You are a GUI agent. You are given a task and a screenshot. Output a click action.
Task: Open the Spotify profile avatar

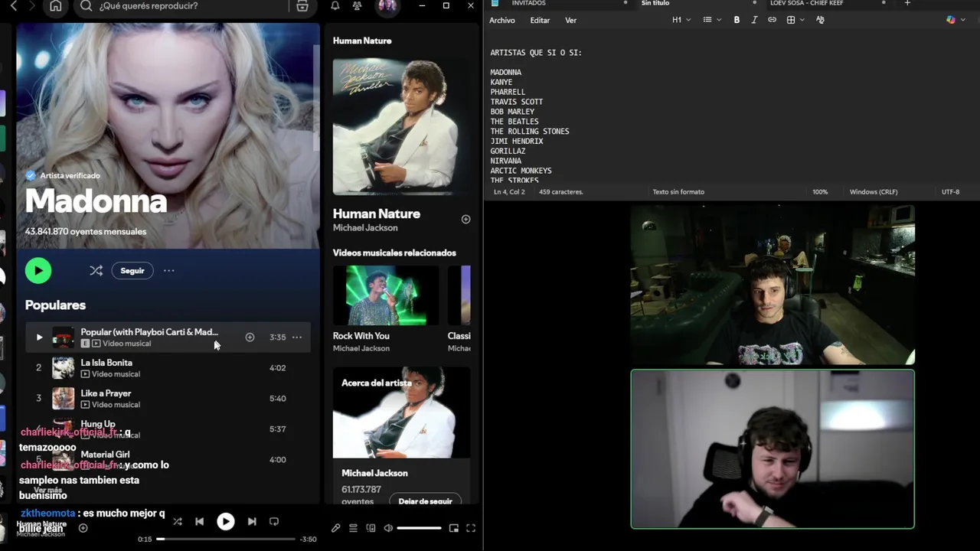point(387,6)
